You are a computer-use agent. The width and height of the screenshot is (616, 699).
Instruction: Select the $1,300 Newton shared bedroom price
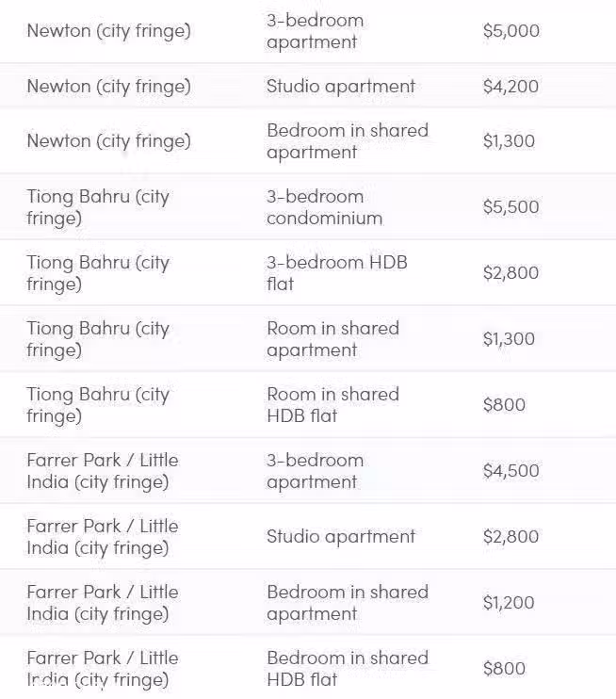[509, 141]
